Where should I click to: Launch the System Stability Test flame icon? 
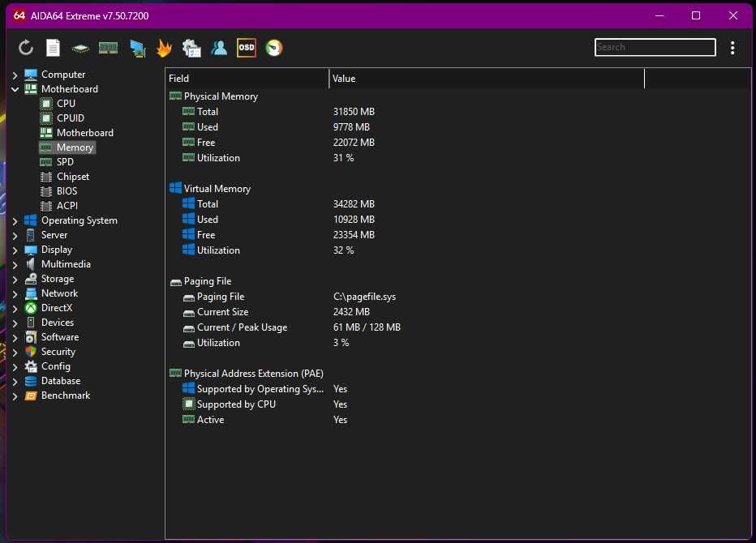point(165,48)
